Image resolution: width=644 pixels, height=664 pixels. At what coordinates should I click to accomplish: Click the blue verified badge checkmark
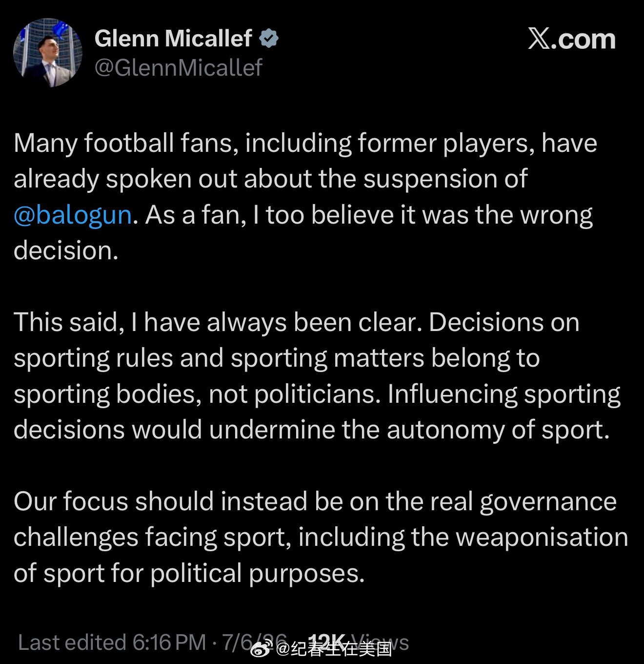pyautogui.click(x=269, y=38)
